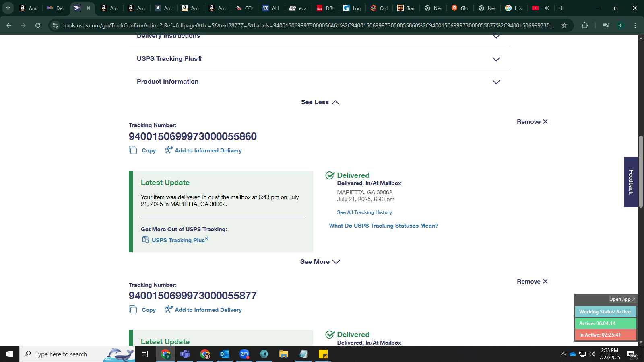Screen dimensions: 644x362
Task: Open Chrome profile avatar
Action: (x=621, y=25)
